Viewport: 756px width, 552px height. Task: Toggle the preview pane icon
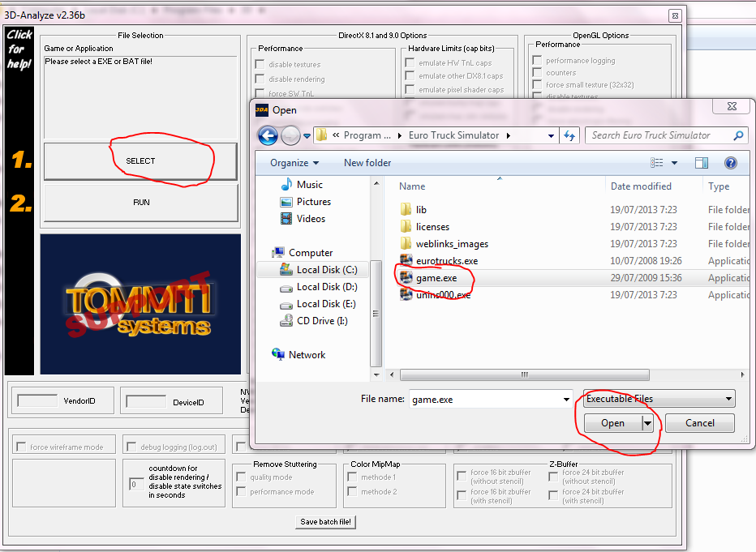(x=702, y=163)
